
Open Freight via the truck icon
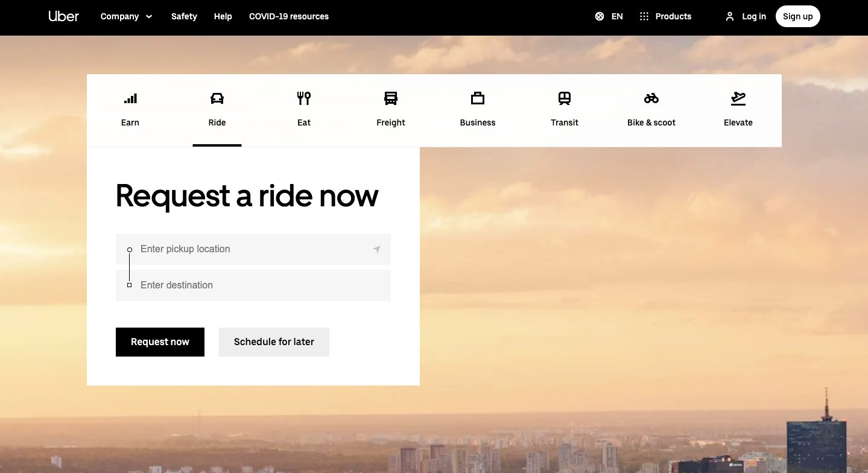pyautogui.click(x=391, y=98)
